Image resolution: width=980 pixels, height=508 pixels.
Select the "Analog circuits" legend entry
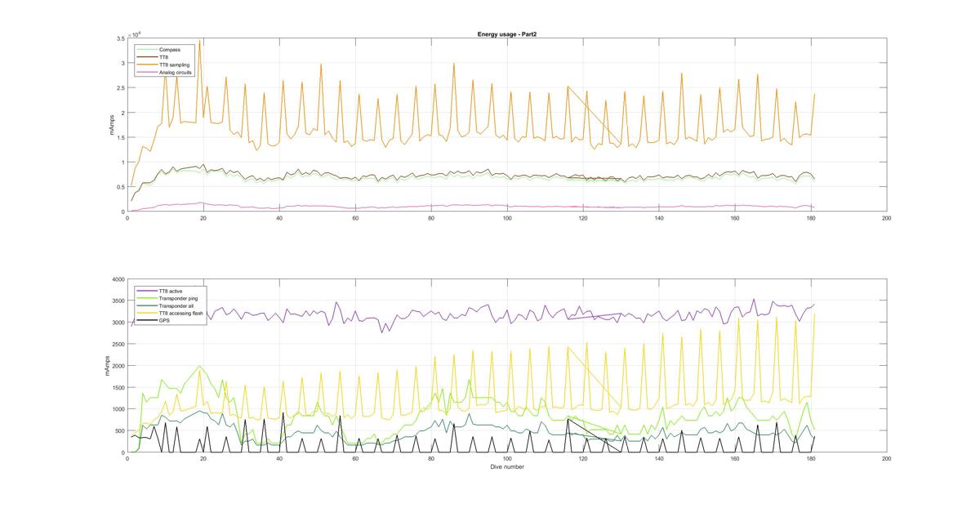(x=176, y=72)
